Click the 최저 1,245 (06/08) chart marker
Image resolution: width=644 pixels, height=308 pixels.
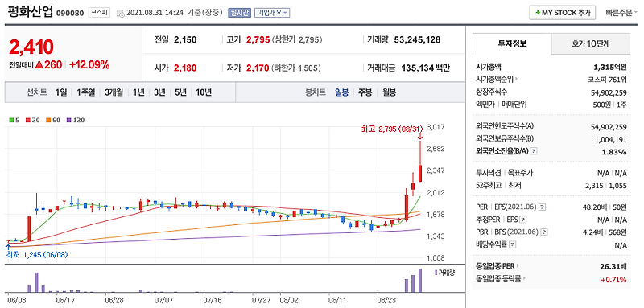(x=37, y=255)
